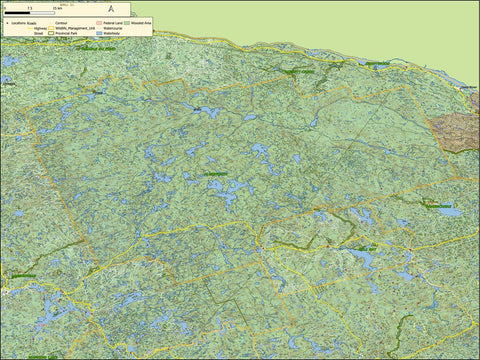Click the north arrow symbol
This screenshot has height=360, width=480.
point(111,9)
